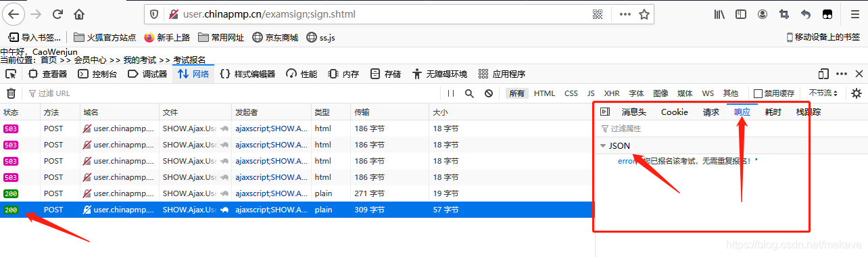Screen dimensions: 868x257
Task: Open the QR code icon in address bar
Action: [598, 14]
